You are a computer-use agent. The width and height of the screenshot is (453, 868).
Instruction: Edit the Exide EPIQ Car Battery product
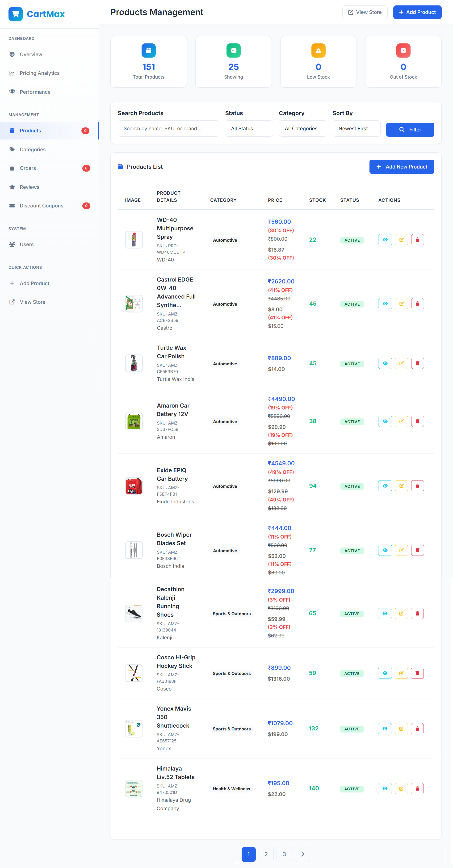[x=401, y=486]
